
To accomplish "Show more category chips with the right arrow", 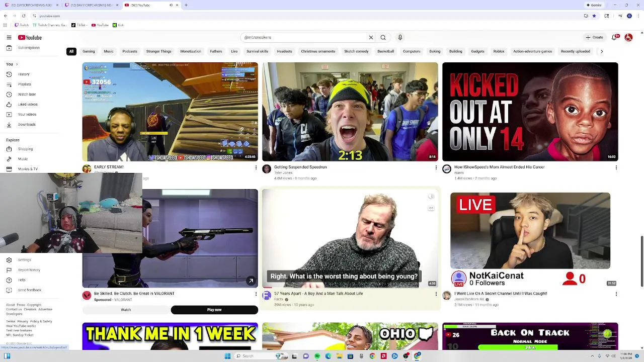I will 601,51.
